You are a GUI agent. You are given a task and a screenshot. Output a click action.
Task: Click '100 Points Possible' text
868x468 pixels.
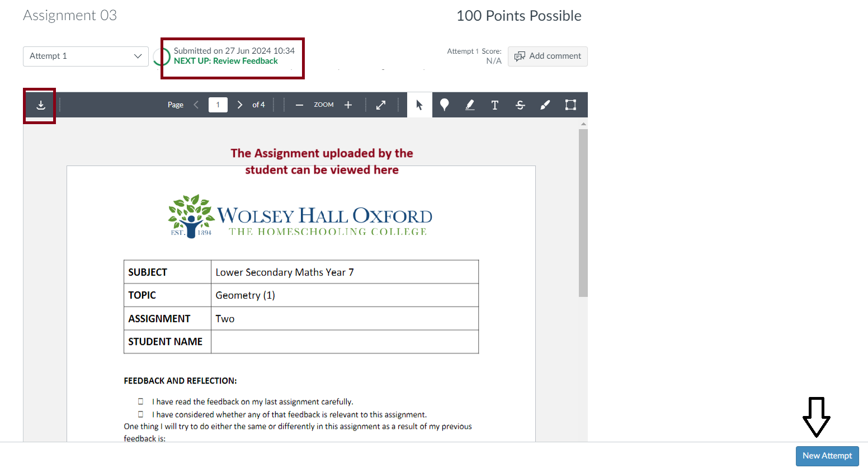pyautogui.click(x=519, y=16)
